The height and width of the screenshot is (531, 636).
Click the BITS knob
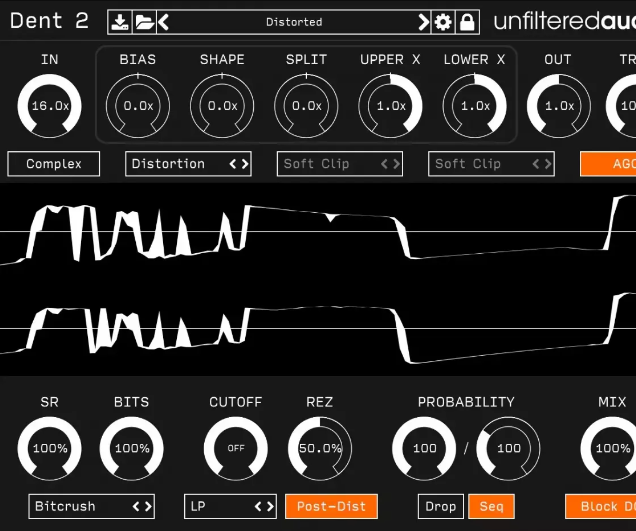coord(131,448)
